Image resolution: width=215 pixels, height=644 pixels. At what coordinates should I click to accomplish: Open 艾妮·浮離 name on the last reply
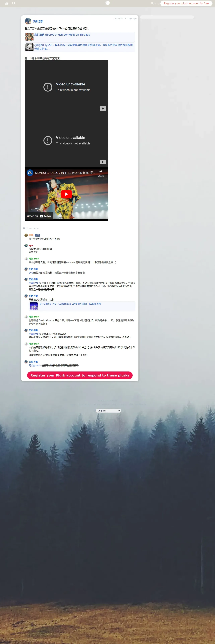[33, 362]
